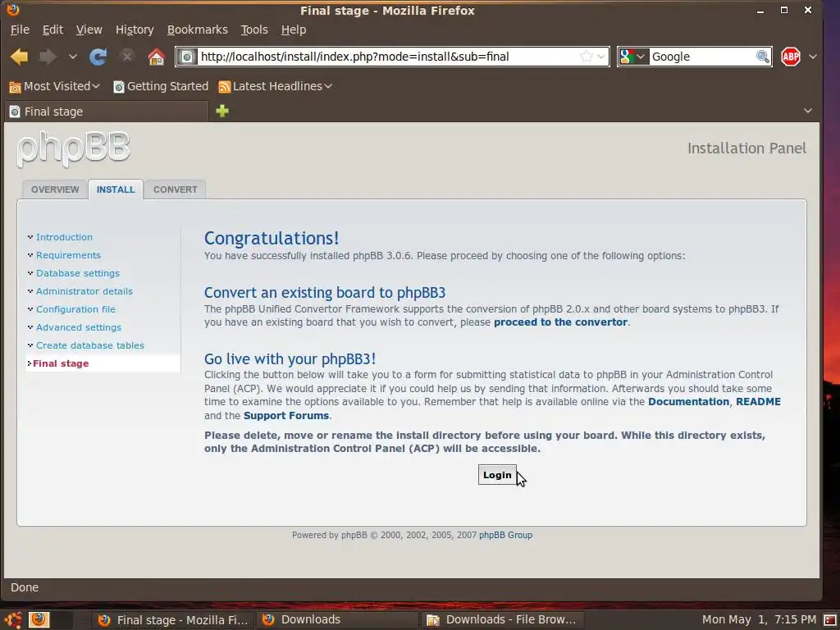This screenshot has height=630, width=840.
Task: Click the proceed to the convertor link
Action: pos(560,322)
